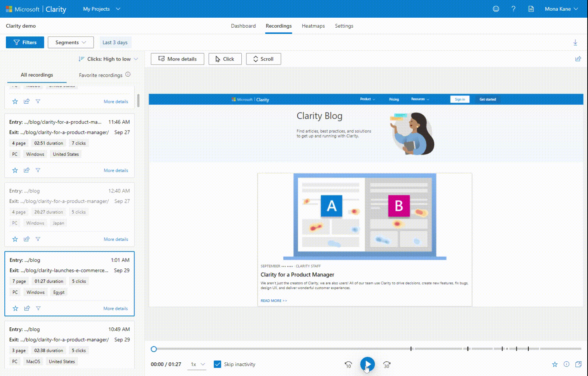This screenshot has height=376, width=588.
Task: Switch to the Heatmaps tab
Action: pyautogui.click(x=313, y=26)
